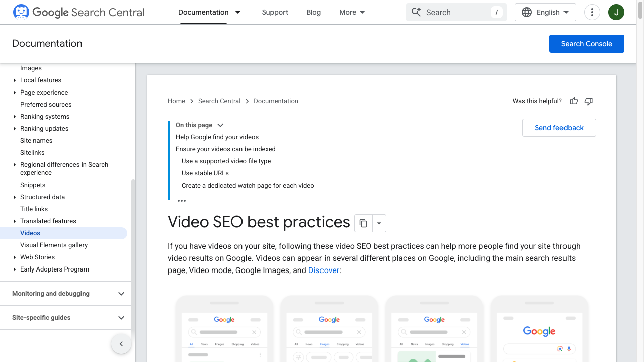644x362 pixels.
Task: Jump to Use a supported video file type
Action: click(226, 161)
